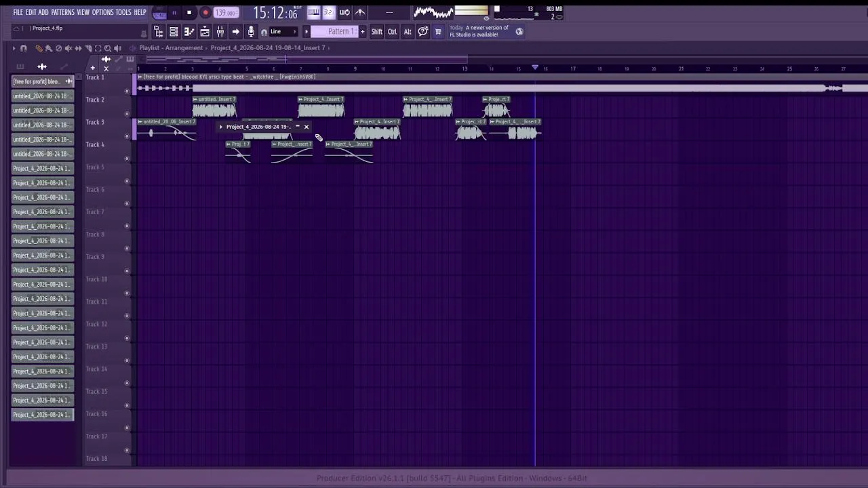
Task: Mute Track 3 with its dot toggle
Action: [127, 136]
